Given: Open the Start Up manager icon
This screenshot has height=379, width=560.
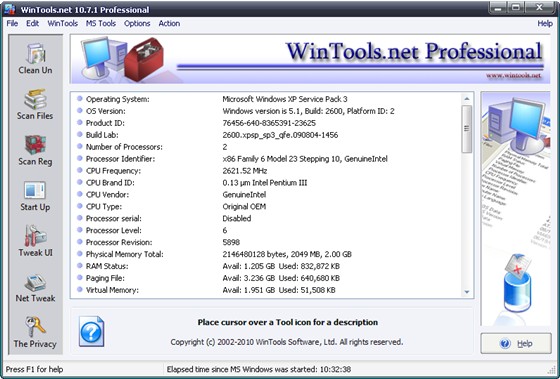Looking at the screenshot, I should [35, 191].
